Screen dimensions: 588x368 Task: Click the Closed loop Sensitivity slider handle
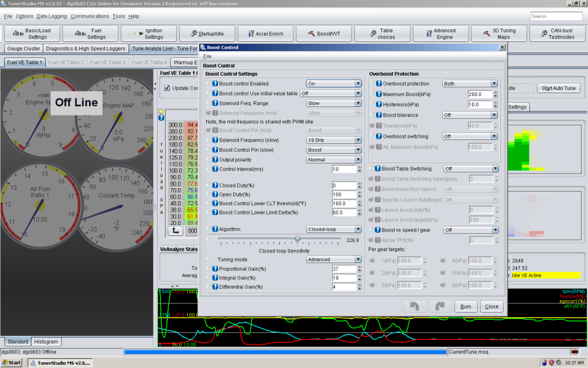point(297,239)
